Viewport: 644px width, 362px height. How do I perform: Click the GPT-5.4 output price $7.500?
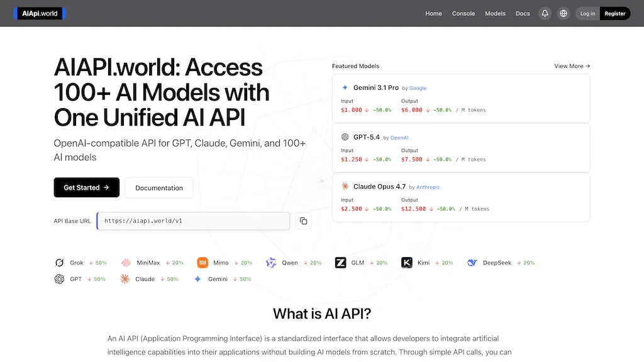[x=411, y=159]
